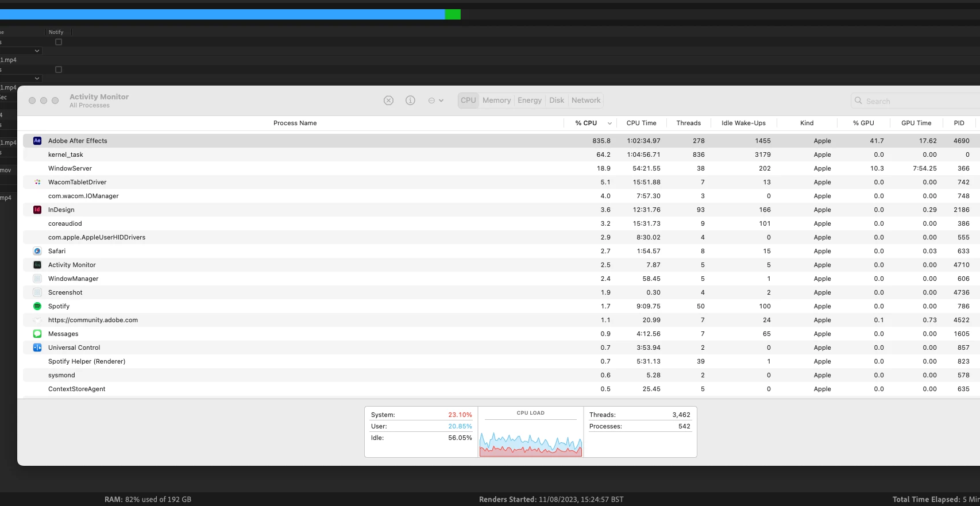The width and height of the screenshot is (980, 506).
Task: Sort by Threads column header
Action: pyautogui.click(x=688, y=123)
